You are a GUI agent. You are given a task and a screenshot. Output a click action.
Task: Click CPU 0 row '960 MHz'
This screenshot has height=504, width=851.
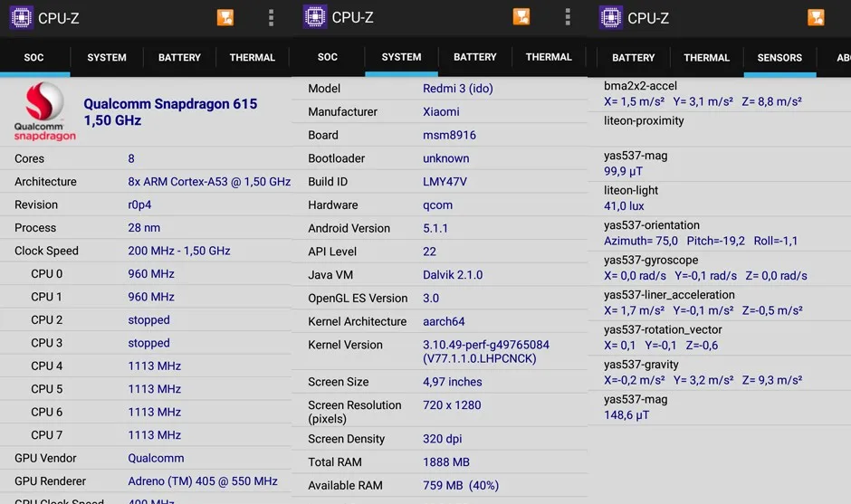pyautogui.click(x=151, y=274)
